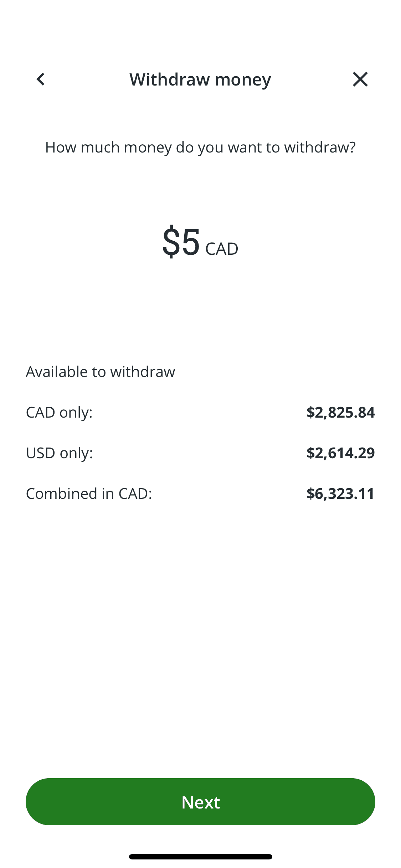401x868 pixels.
Task: Tap the word "Available" in the section heading
Action: pos(57,372)
